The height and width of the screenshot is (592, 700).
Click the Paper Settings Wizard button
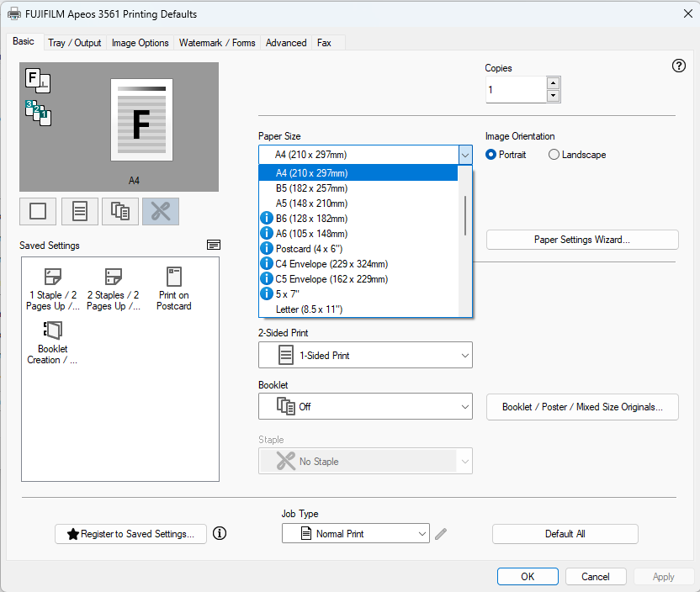[x=582, y=240]
